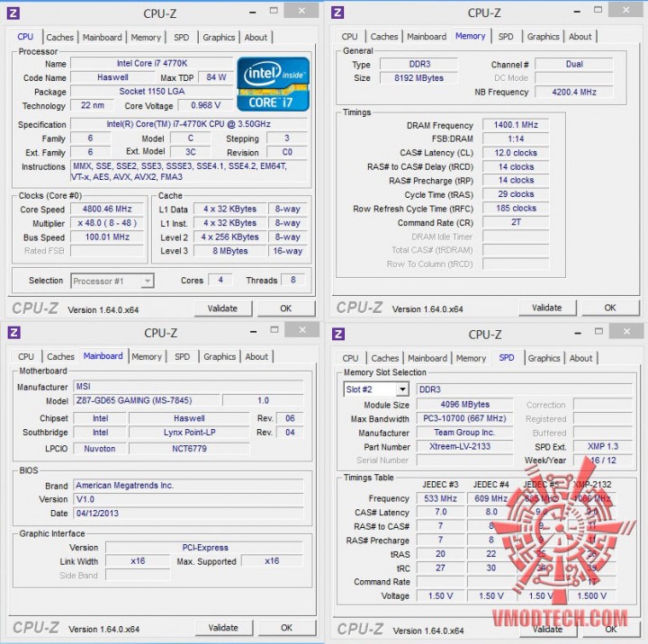The width and height of the screenshot is (648, 644).
Task: Click the CAS# Latency value 12.0 clocks
Action: click(516, 153)
